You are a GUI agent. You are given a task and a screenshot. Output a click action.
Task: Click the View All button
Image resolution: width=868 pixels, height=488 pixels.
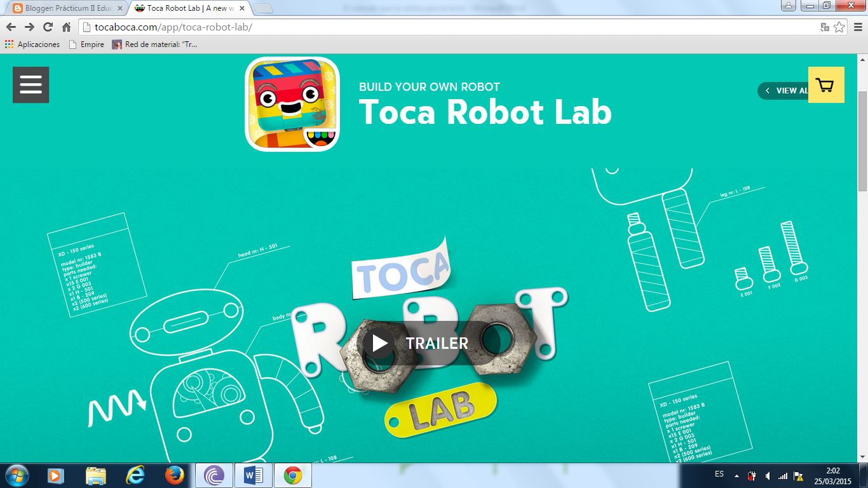[x=783, y=91]
